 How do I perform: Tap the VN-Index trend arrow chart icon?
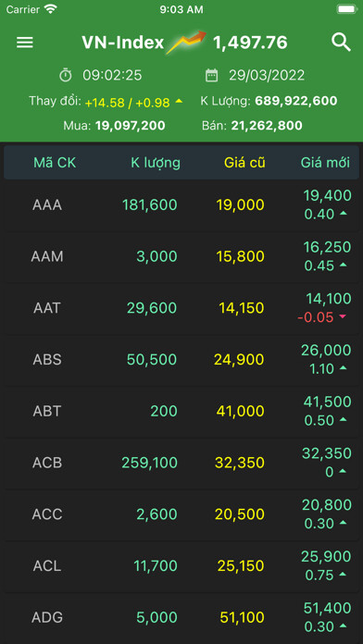(x=186, y=42)
